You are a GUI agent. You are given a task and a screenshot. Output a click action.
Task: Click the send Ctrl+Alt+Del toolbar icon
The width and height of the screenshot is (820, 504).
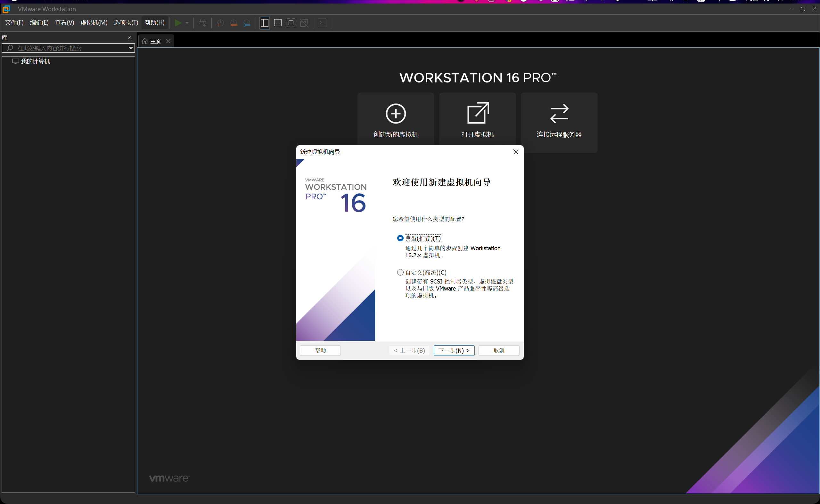[202, 23]
